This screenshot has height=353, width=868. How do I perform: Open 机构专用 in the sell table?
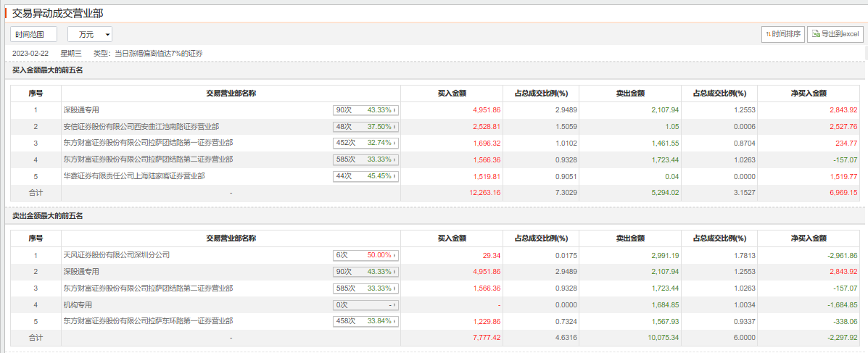point(78,305)
